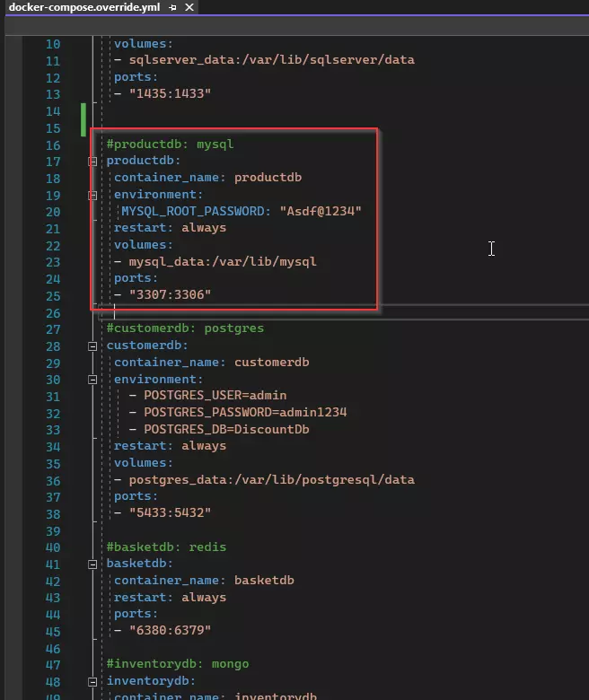Collapse the basketdb block on line 41
This screenshot has width=589, height=700.
click(x=92, y=564)
